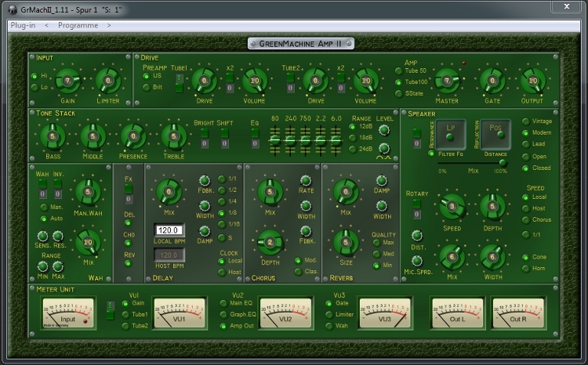Select the Brit preamp option

pyautogui.click(x=147, y=87)
